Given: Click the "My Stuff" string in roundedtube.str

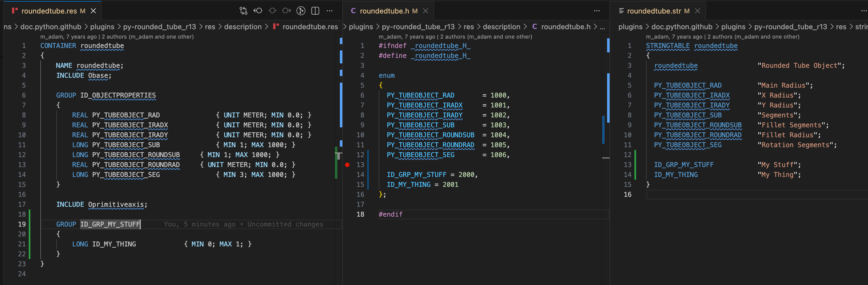Looking at the screenshot, I should (777, 165).
